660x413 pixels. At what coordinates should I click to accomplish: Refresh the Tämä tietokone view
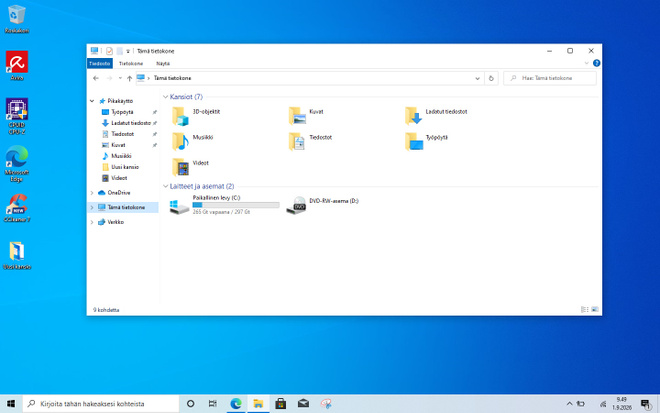[x=491, y=78]
